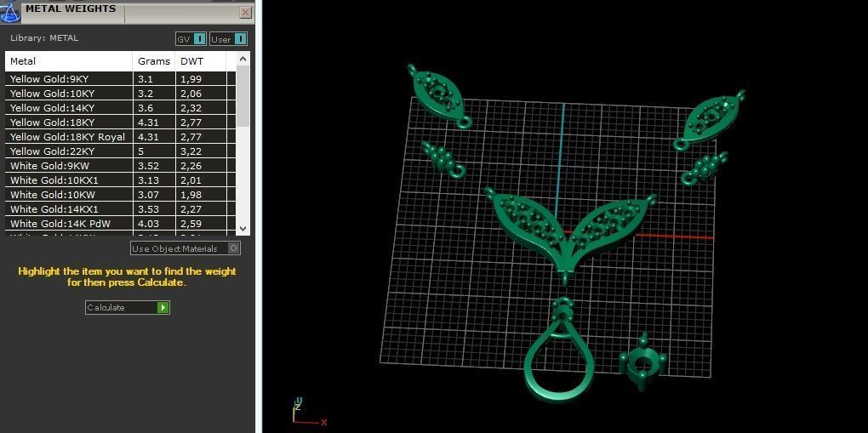
Task: Select the White Gold:14KX1 row
Action: coord(120,208)
